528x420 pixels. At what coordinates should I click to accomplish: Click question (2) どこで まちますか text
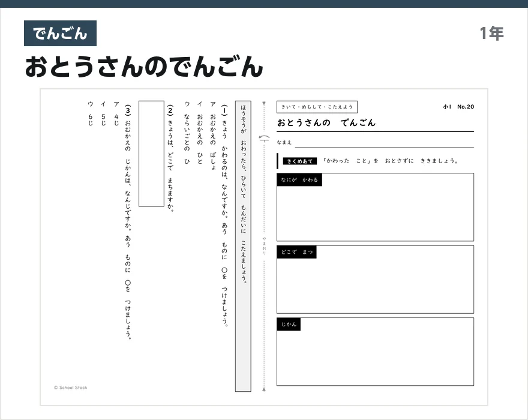coord(170,158)
